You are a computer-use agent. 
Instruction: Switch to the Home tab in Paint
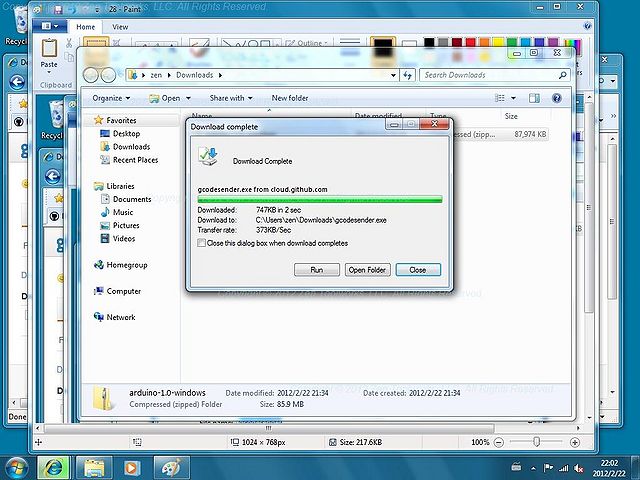click(x=85, y=27)
